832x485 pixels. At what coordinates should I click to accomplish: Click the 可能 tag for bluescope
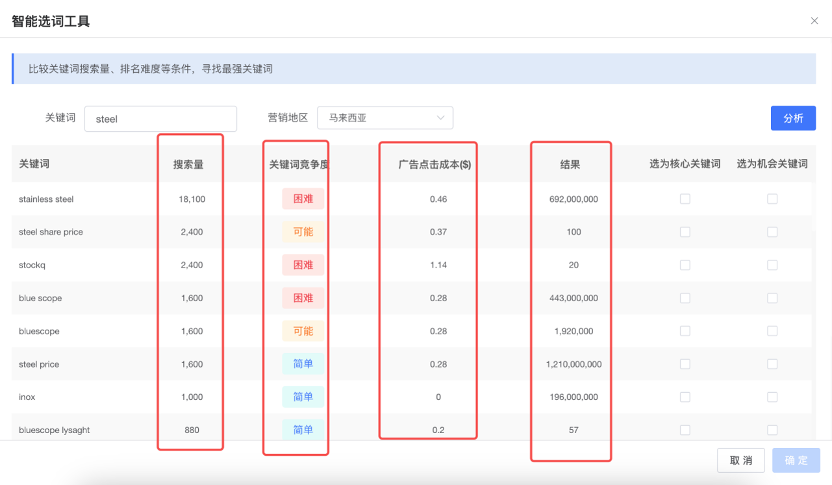pyautogui.click(x=303, y=331)
